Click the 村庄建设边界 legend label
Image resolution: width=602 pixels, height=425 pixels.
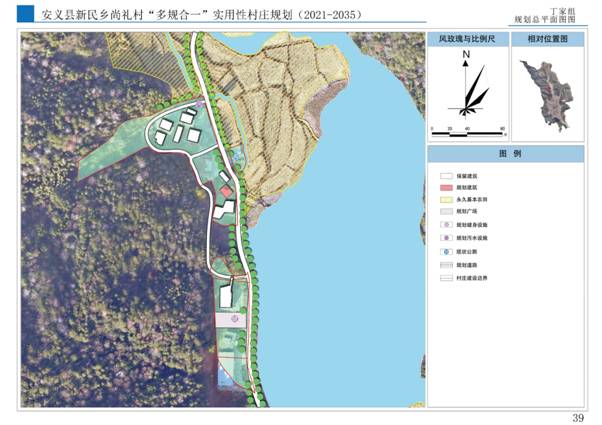(x=471, y=278)
